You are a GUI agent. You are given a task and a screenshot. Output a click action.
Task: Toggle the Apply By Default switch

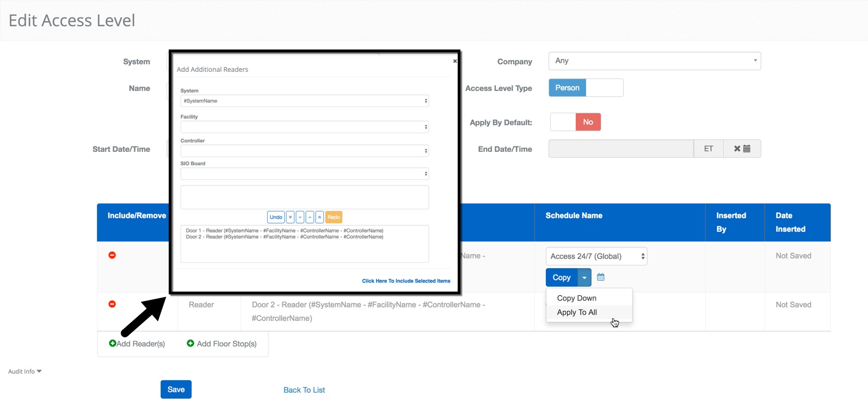pyautogui.click(x=575, y=122)
